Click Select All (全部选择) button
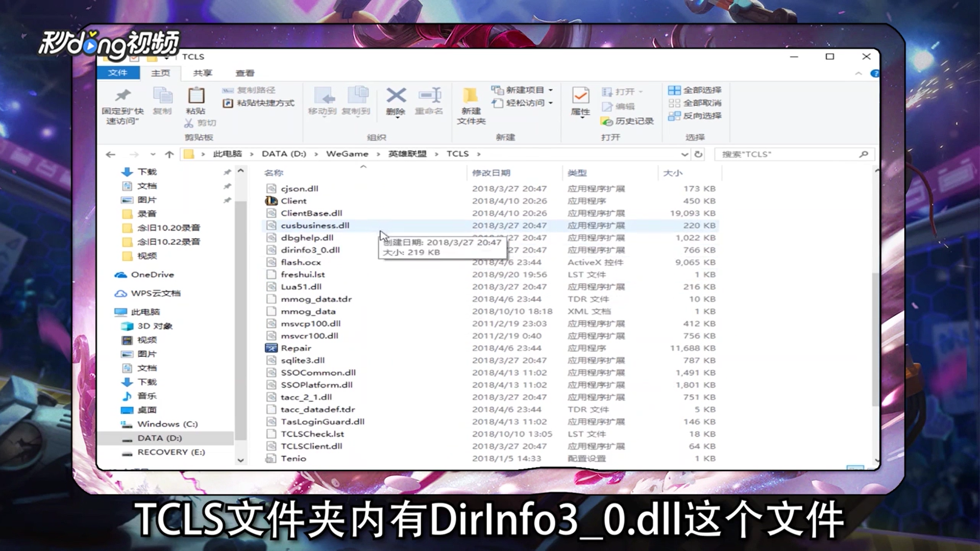 (x=695, y=90)
